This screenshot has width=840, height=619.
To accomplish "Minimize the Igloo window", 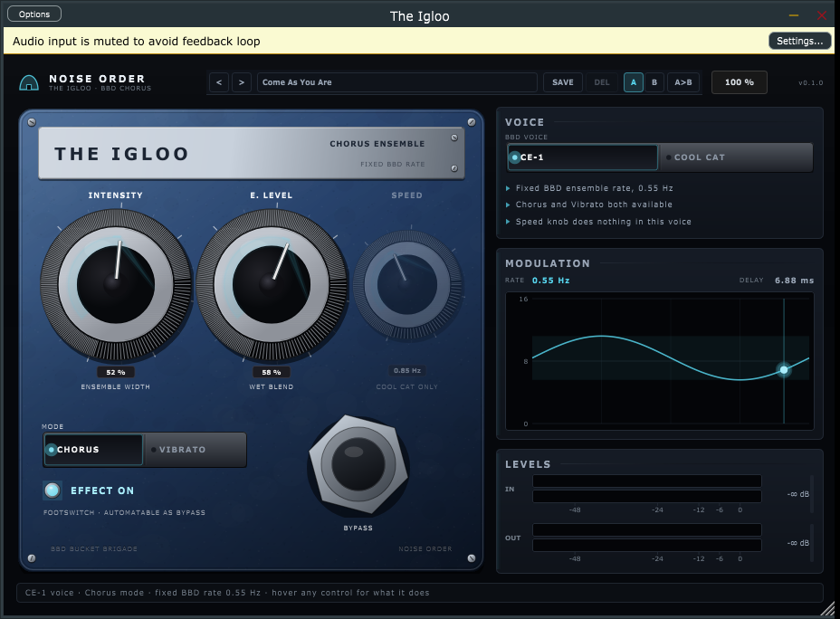I will 794,15.
